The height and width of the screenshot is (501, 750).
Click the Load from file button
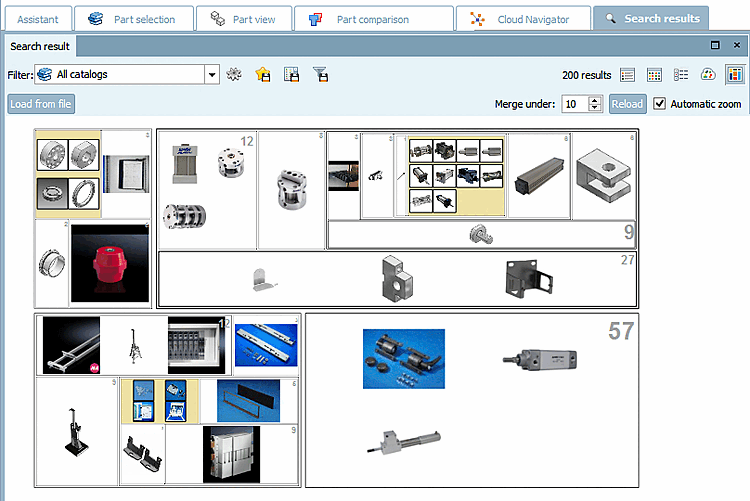[x=41, y=104]
